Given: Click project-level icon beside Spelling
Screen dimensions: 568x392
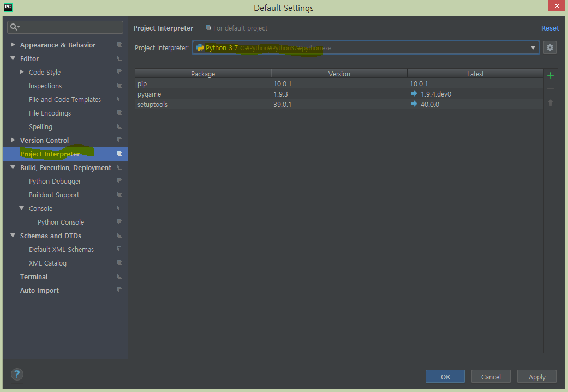Looking at the screenshot, I should pyautogui.click(x=119, y=126).
